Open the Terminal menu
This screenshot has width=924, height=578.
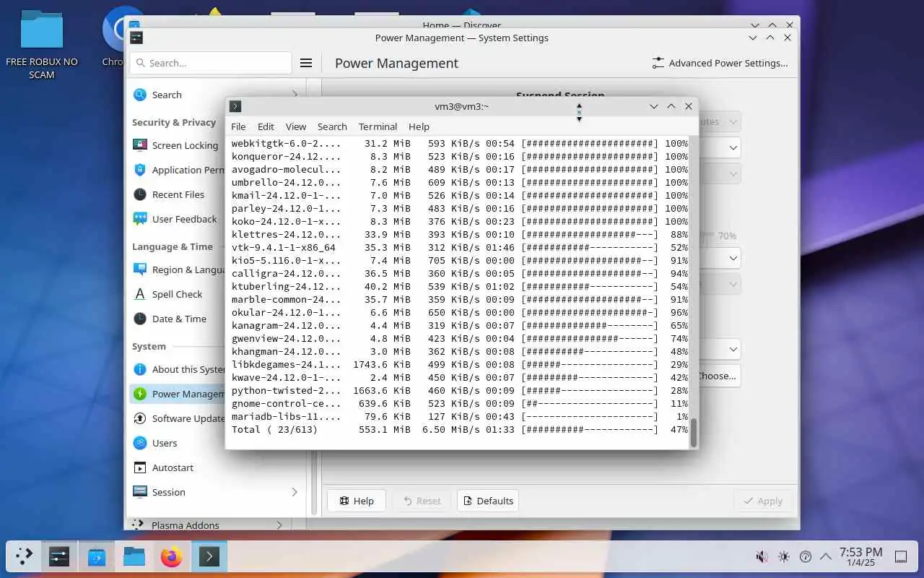click(378, 126)
